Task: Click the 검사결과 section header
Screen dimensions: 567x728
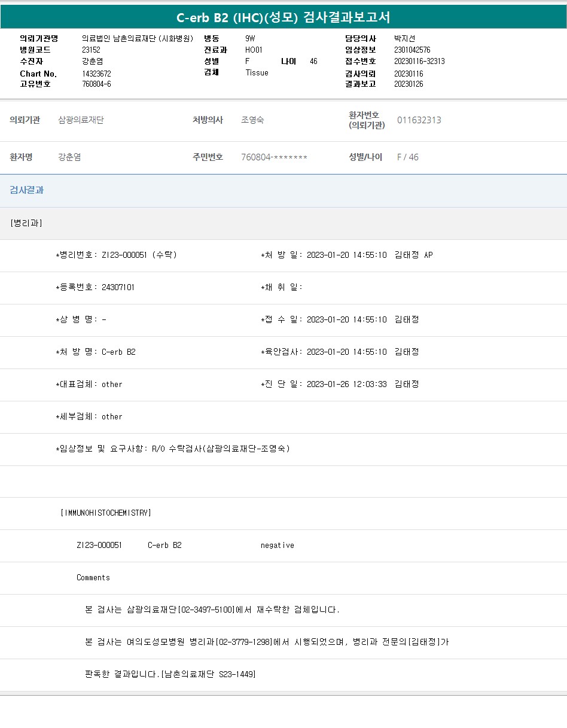Action: coord(26,190)
